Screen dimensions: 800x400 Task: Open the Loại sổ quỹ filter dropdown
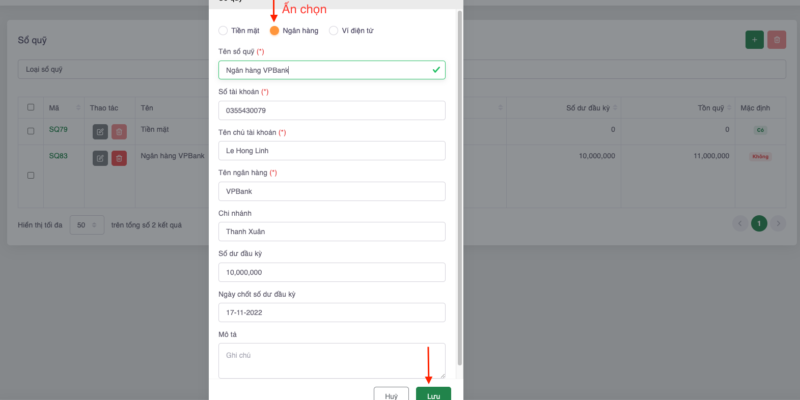click(x=113, y=69)
